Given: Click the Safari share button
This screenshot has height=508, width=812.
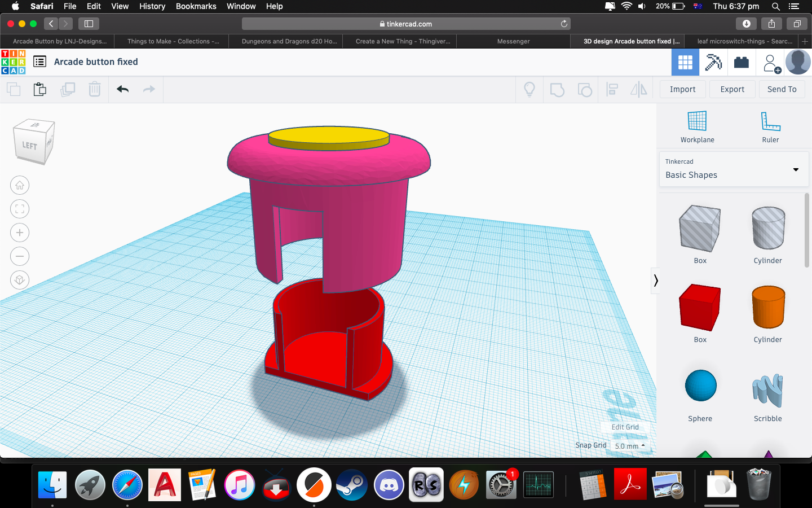Looking at the screenshot, I should [771, 24].
